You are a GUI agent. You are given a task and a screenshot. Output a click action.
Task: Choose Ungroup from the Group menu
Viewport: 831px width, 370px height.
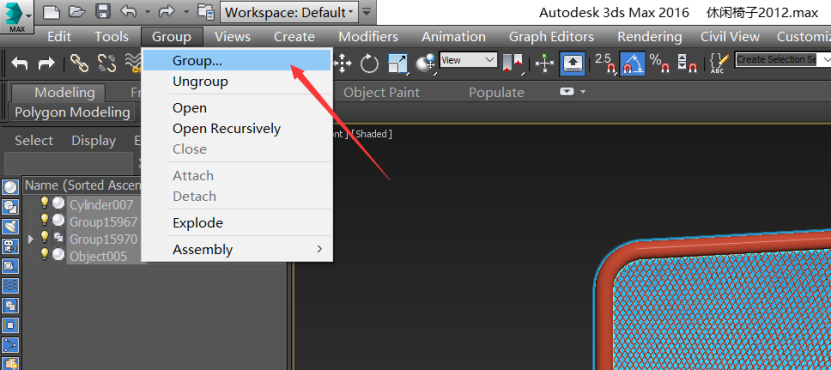pos(200,82)
